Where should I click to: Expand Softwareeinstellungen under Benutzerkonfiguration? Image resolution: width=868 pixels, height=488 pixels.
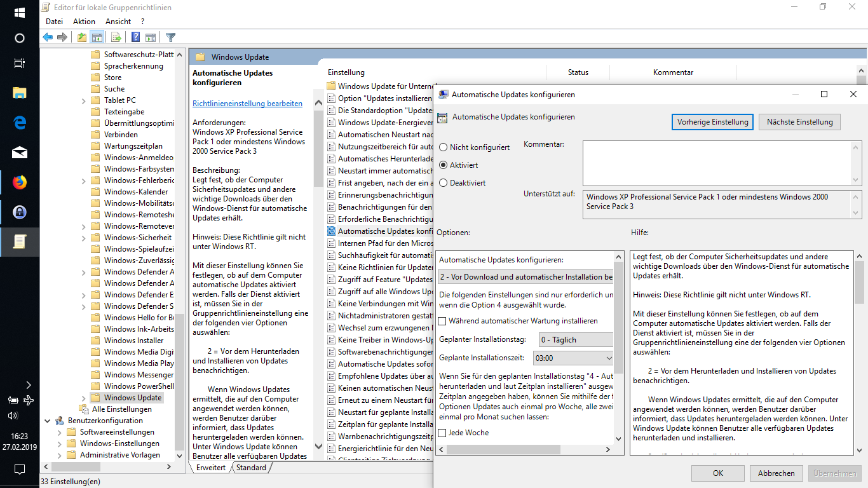58,432
